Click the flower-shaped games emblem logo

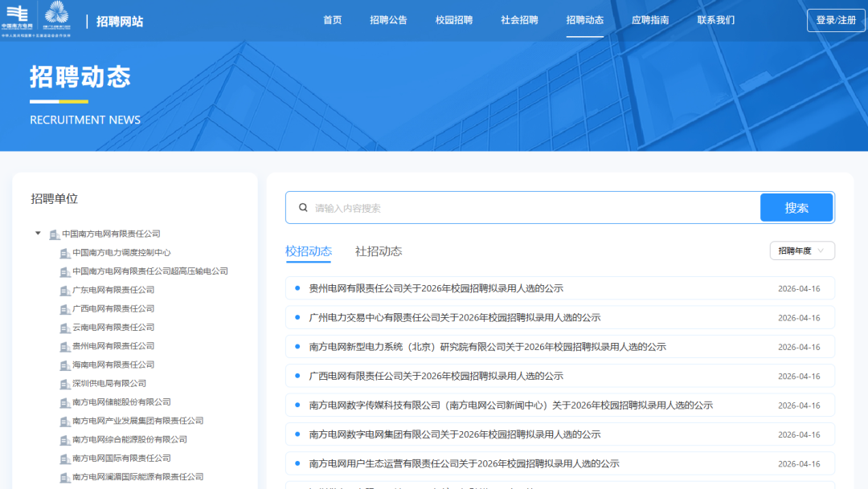click(x=56, y=17)
